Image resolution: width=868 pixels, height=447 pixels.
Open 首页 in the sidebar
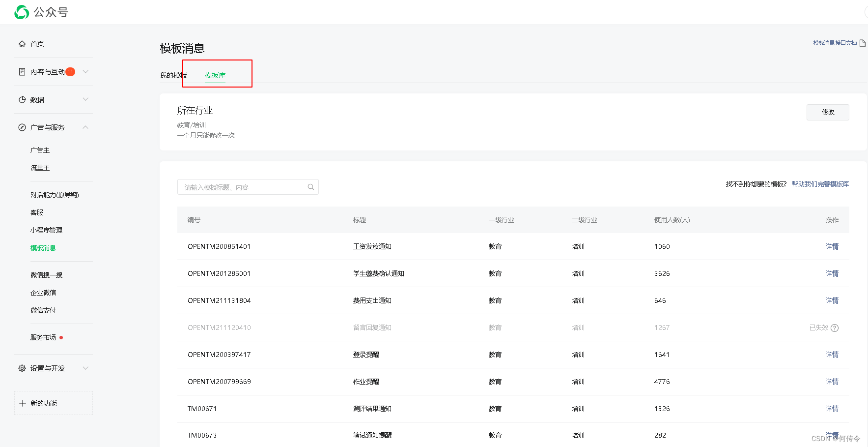click(37, 44)
